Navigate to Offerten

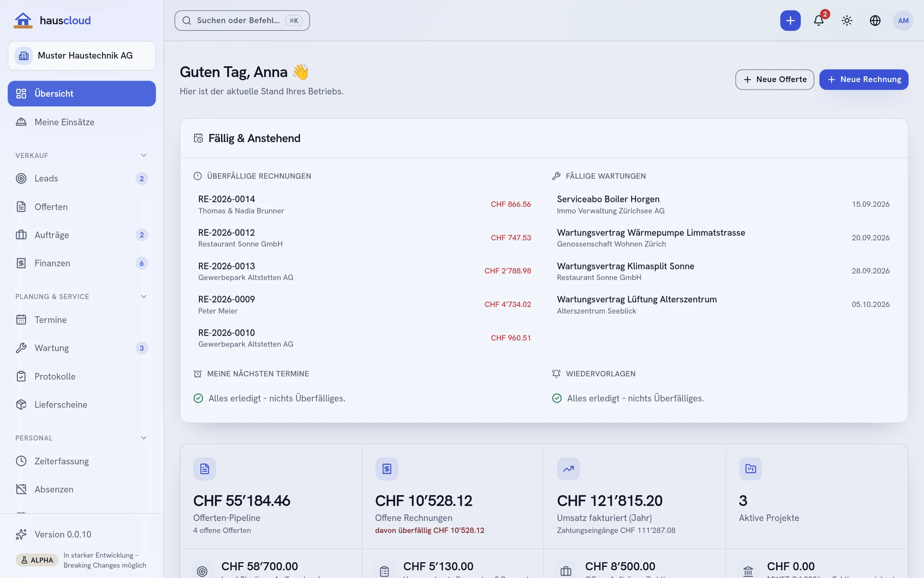[82, 207]
